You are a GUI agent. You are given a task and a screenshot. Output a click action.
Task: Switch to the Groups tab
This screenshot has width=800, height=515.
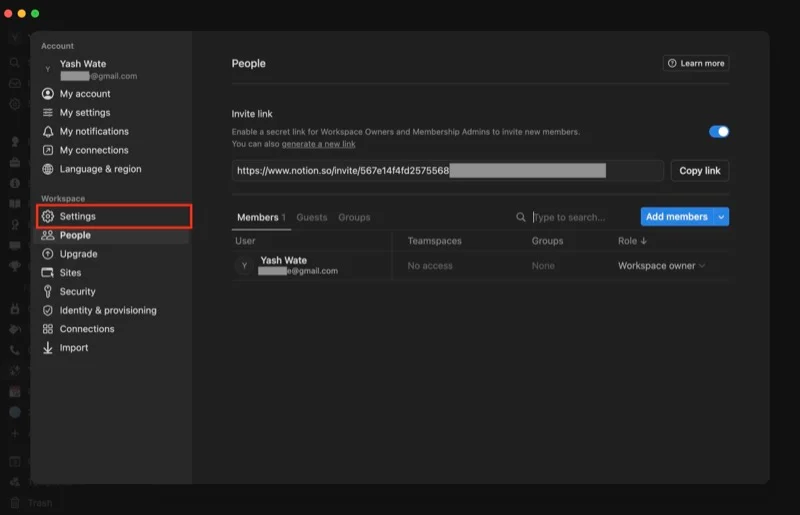click(354, 217)
